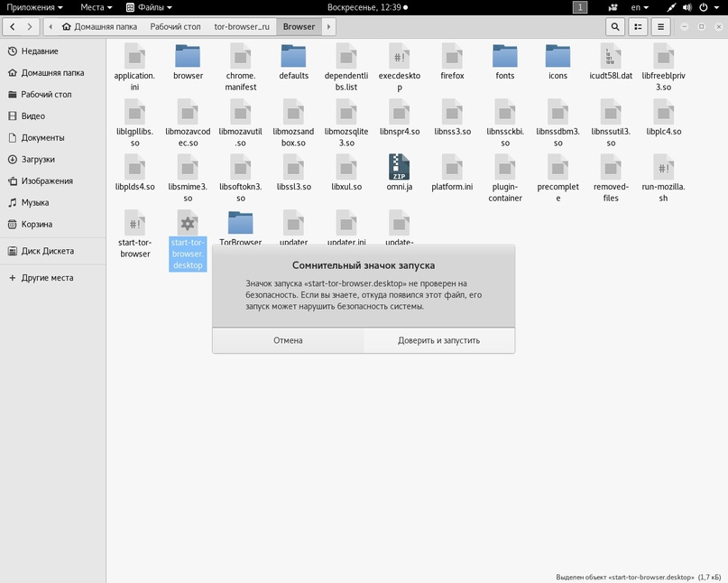Open the power system menu arrow

pyautogui.click(x=716, y=7)
